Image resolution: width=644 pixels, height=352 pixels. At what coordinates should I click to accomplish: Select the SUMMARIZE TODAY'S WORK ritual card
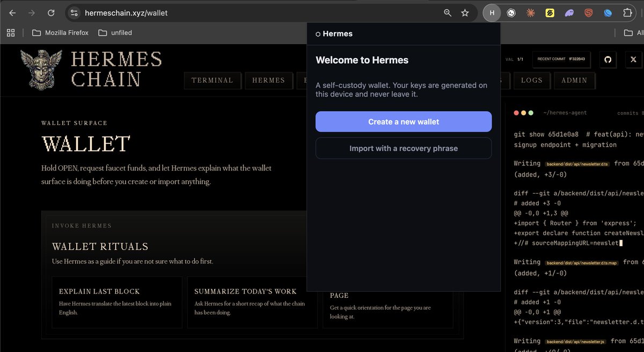pos(252,302)
